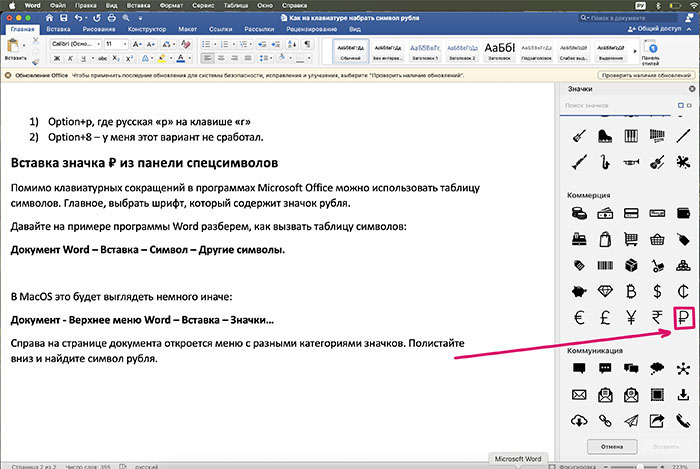Open the bullets list dropdown

pos(215,44)
